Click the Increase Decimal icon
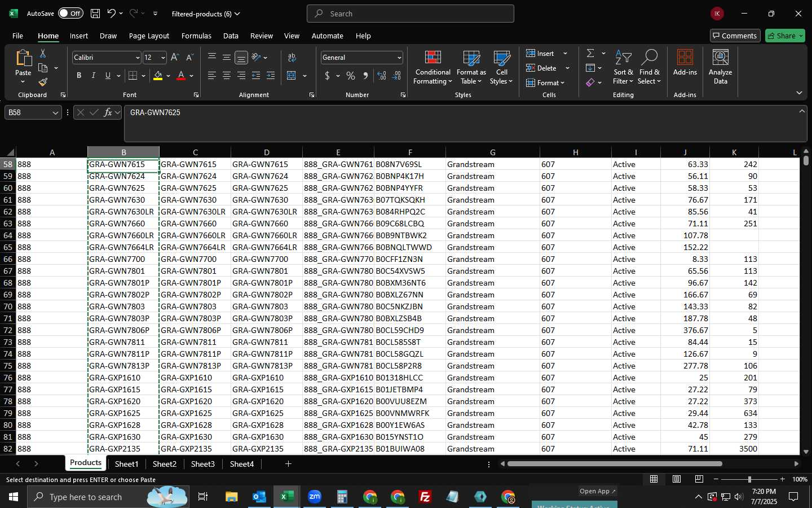The width and height of the screenshot is (812, 508). click(382, 76)
